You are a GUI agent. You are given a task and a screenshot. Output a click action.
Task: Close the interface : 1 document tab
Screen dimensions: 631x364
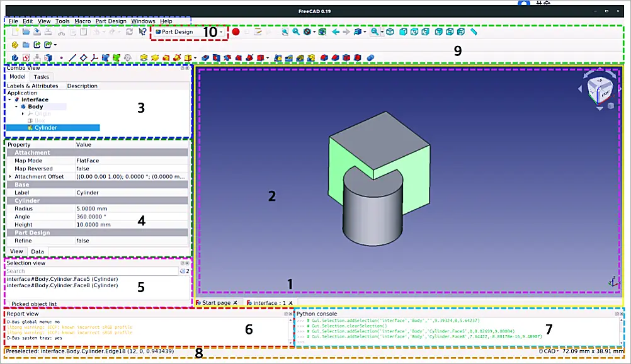[290, 303]
